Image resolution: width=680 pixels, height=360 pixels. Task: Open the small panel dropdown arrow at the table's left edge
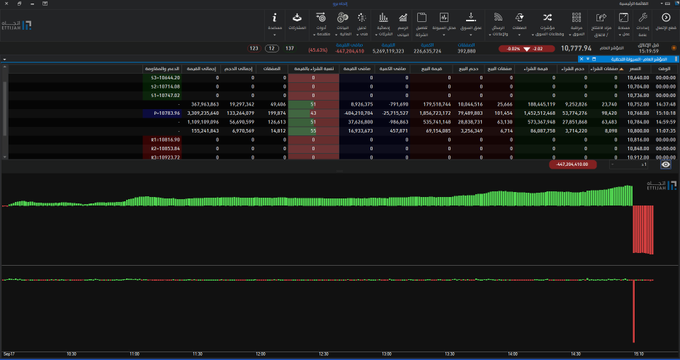coord(4,59)
